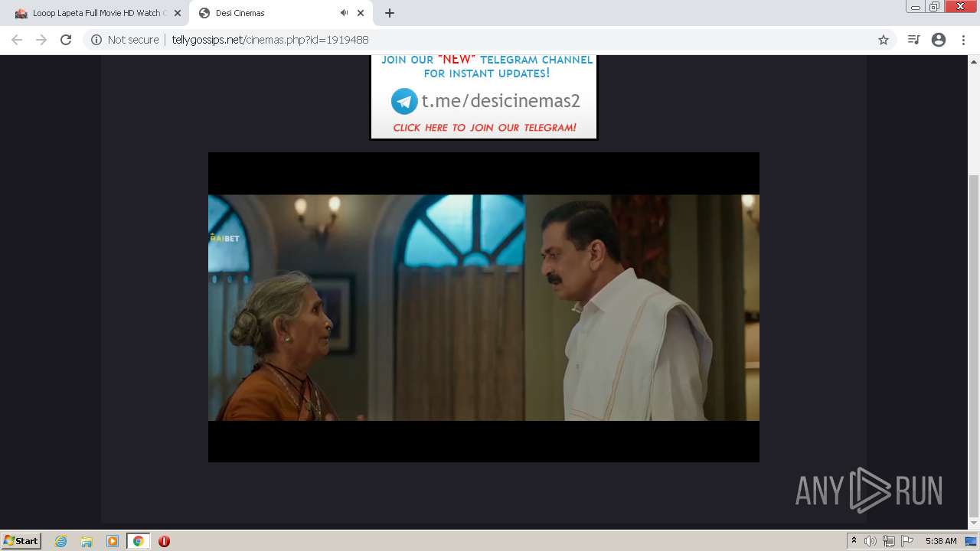Open File Explorer from the taskbar
This screenshot has width=980, height=551.
click(87, 541)
